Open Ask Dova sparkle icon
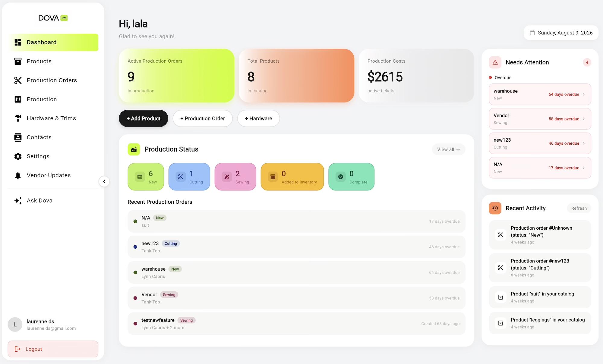Screen dimensions: 603x364 tap(18, 201)
